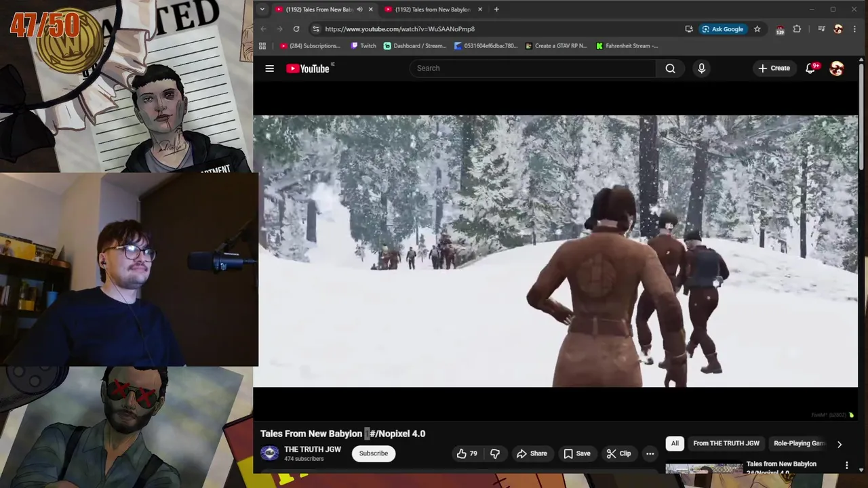The image size is (868, 488).
Task: Reload the page in Chrome
Action: pyautogui.click(x=296, y=29)
